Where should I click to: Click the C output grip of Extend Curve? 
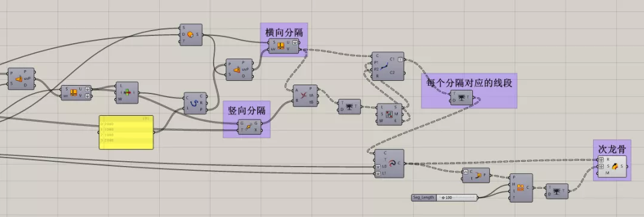point(405,164)
